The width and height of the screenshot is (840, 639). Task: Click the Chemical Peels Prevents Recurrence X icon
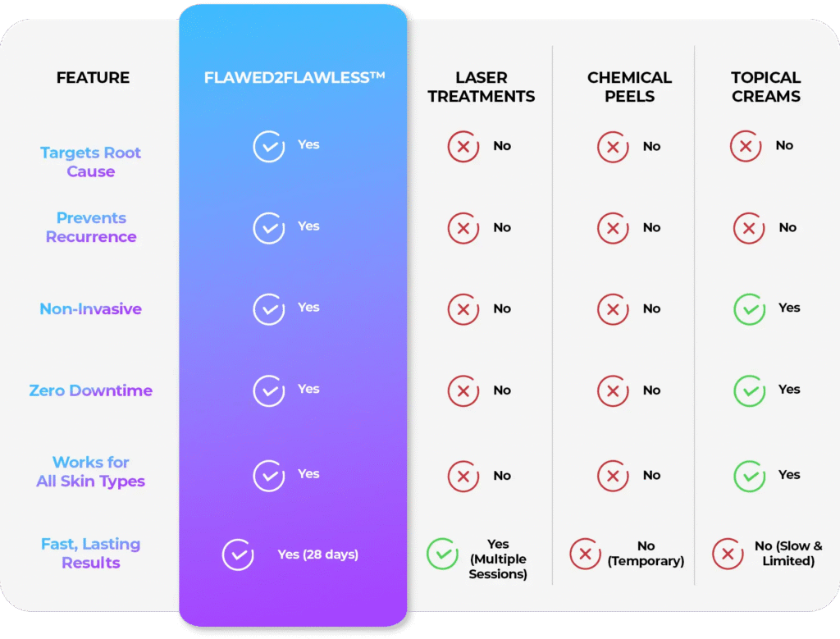[613, 228]
